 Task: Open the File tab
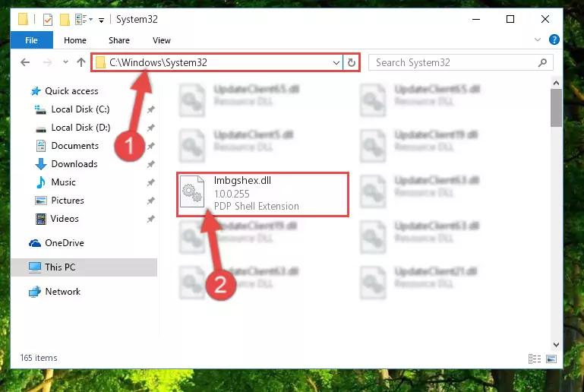(x=32, y=40)
